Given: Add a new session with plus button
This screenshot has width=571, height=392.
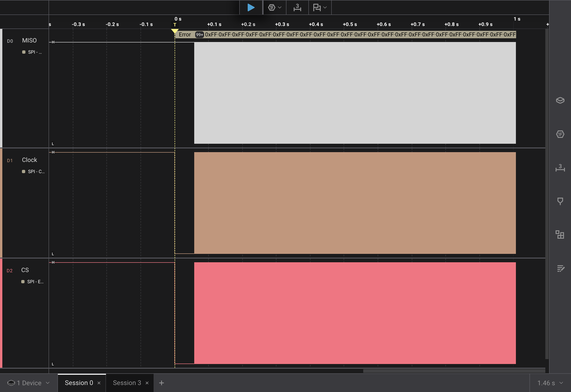Looking at the screenshot, I should coord(161,383).
